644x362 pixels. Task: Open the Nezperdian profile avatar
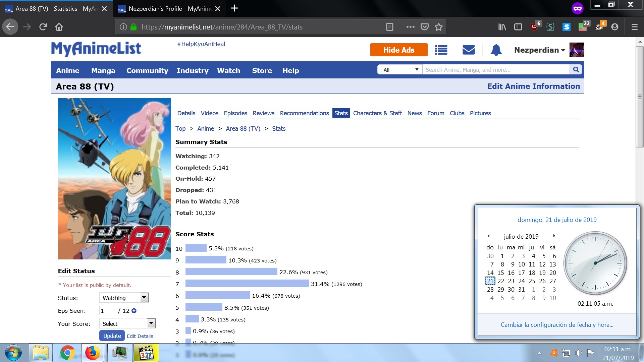577,50
